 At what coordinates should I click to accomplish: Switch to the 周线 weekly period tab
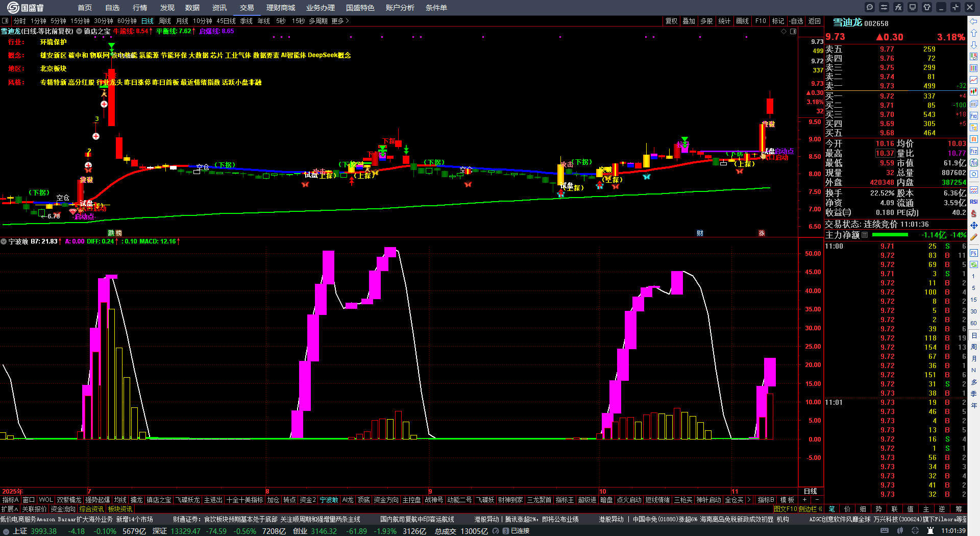(x=165, y=21)
